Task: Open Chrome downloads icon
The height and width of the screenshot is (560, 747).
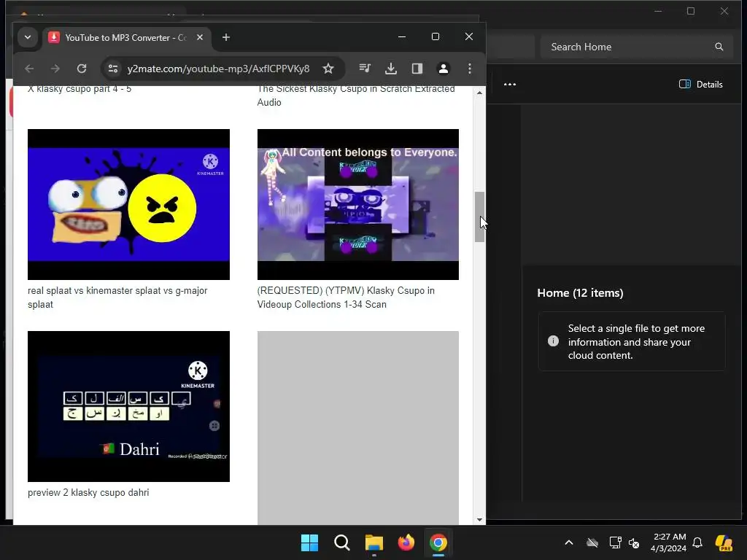Action: point(391,69)
